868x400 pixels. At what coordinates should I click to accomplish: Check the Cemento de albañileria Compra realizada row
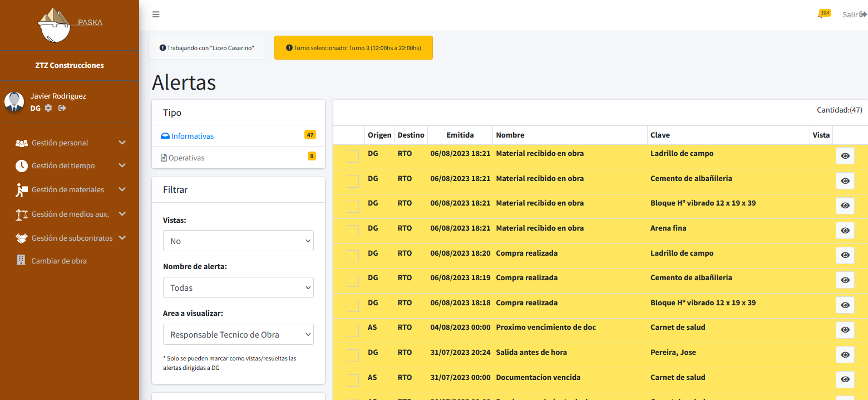(353, 281)
